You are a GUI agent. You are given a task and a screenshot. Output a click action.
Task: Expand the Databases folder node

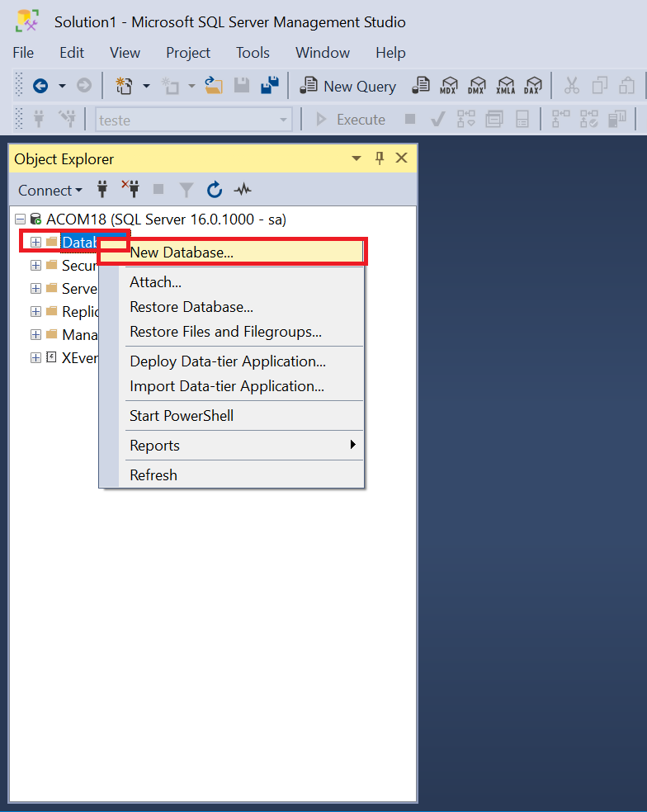point(35,242)
